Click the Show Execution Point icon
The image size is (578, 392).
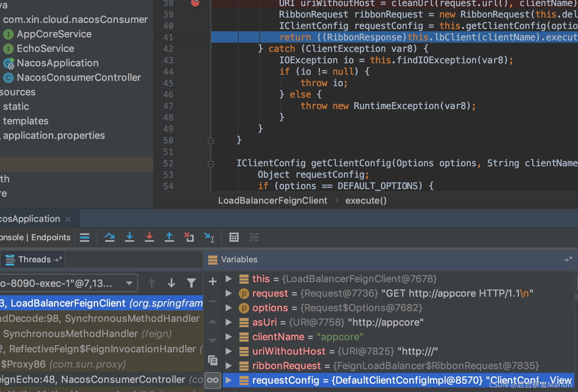(x=85, y=238)
